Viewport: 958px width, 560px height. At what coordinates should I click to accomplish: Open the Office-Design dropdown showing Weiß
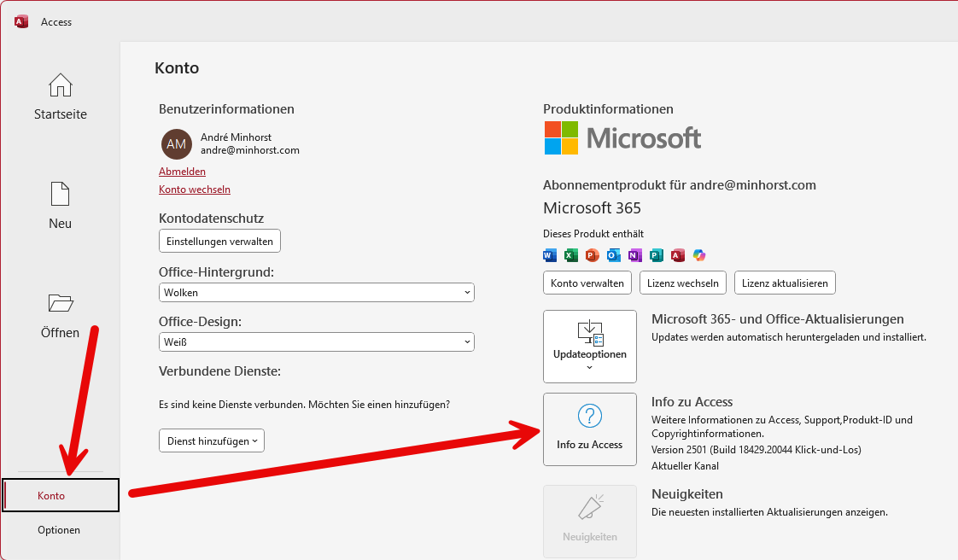click(x=316, y=341)
